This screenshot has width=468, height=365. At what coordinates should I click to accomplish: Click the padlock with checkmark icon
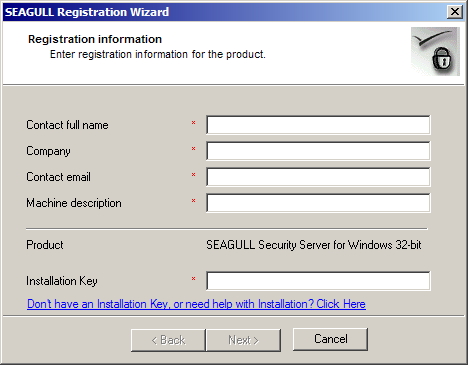coord(435,51)
